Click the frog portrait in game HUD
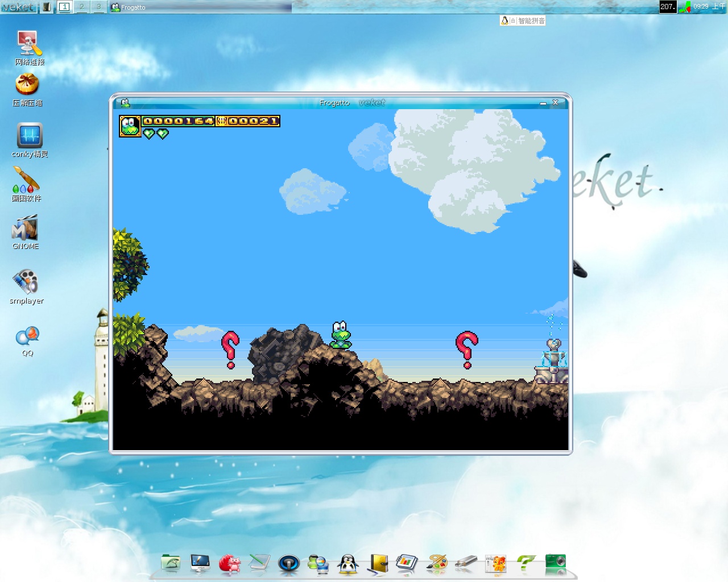 [130, 126]
